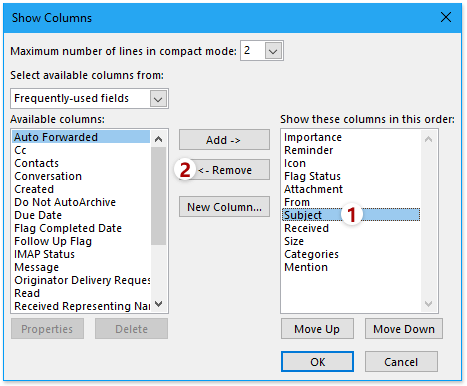Click the <- Remove button
The width and height of the screenshot is (467, 386).
point(224,170)
